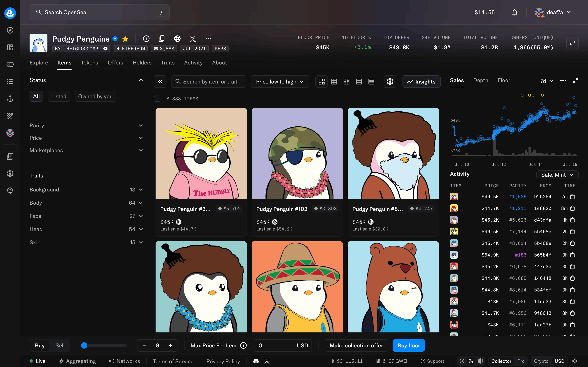The width and height of the screenshot is (588, 367).
Task: Open the notifications bell
Action: pos(514,12)
